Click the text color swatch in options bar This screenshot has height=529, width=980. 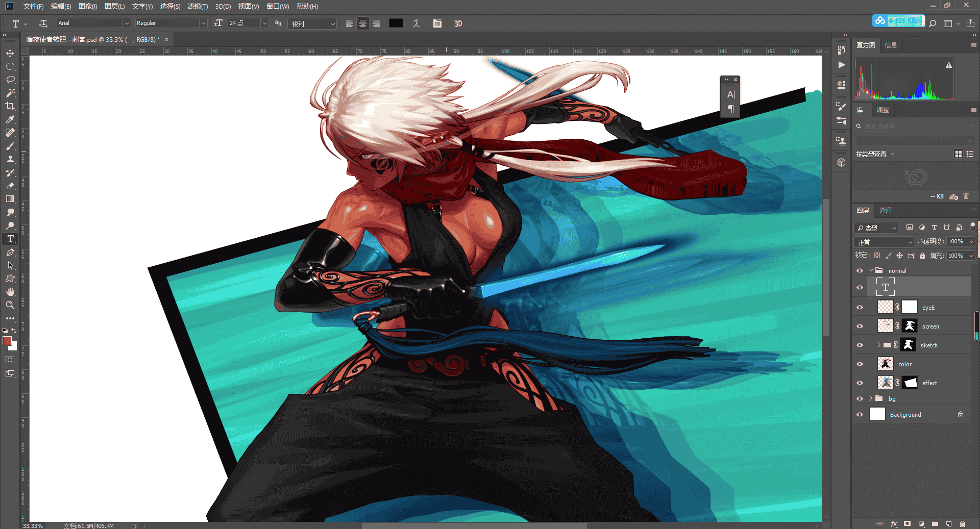coord(396,23)
